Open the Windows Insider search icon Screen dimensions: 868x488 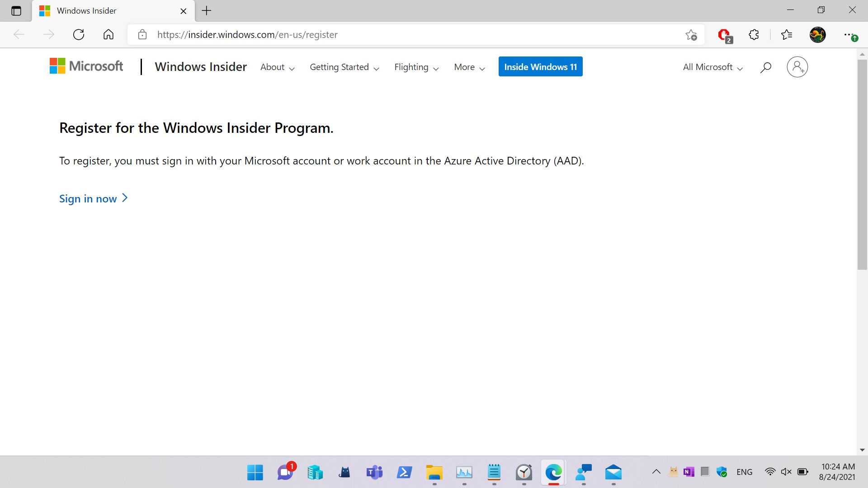766,67
